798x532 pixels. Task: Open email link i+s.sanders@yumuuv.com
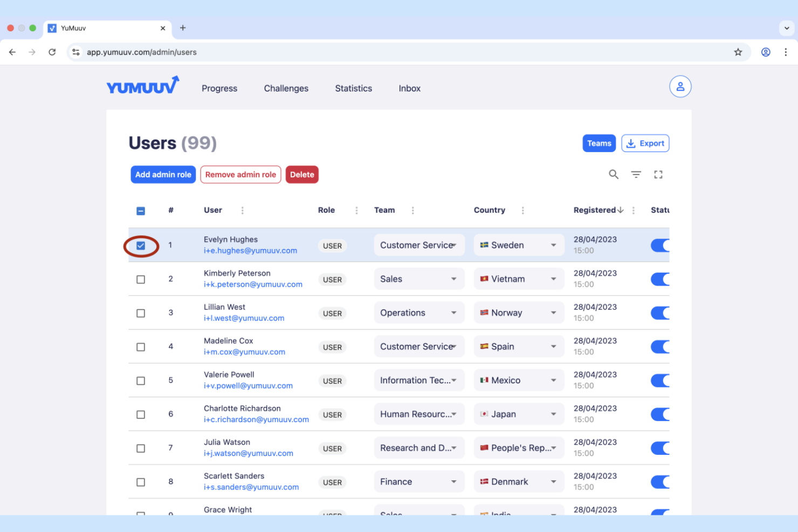click(251, 487)
